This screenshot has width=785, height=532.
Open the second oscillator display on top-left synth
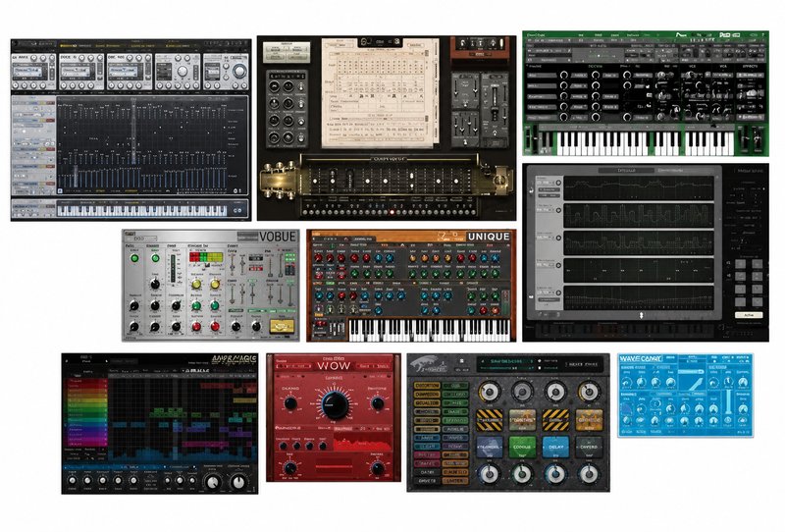[77, 71]
